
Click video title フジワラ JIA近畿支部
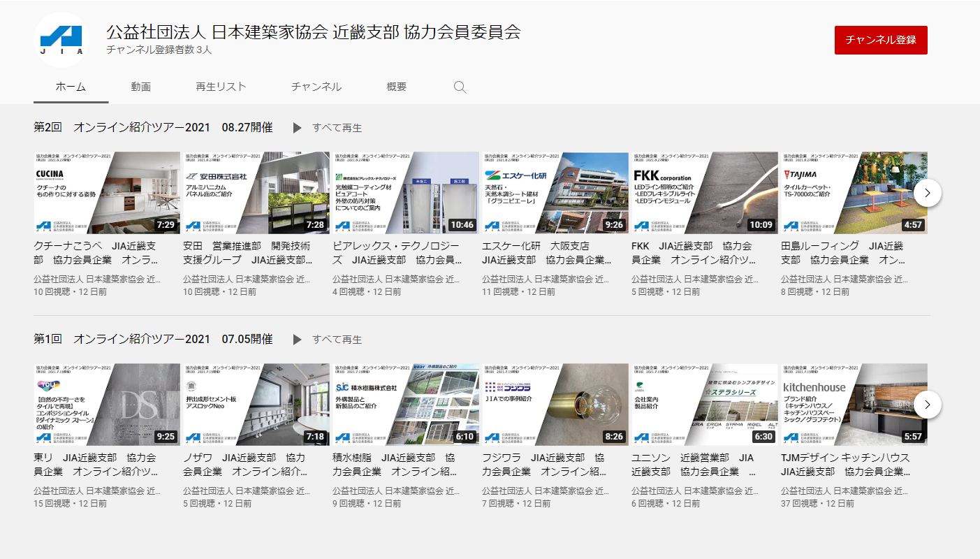[x=545, y=465]
